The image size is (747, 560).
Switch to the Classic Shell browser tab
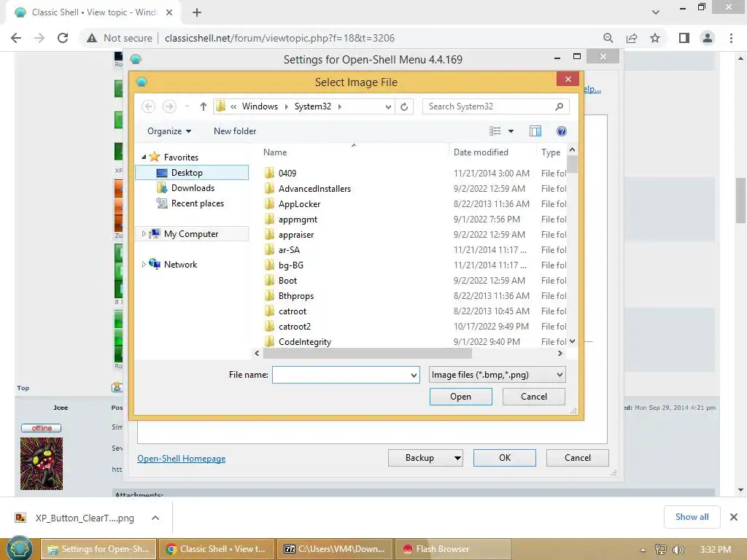[93, 12]
